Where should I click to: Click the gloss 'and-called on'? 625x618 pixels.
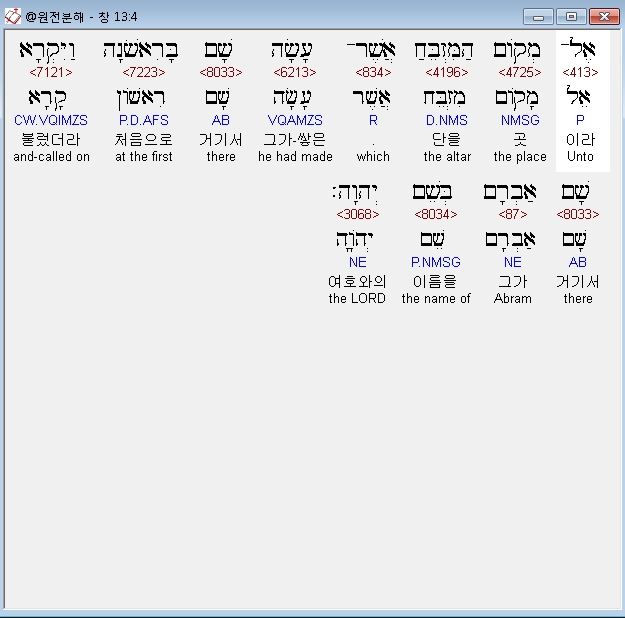click(51, 157)
